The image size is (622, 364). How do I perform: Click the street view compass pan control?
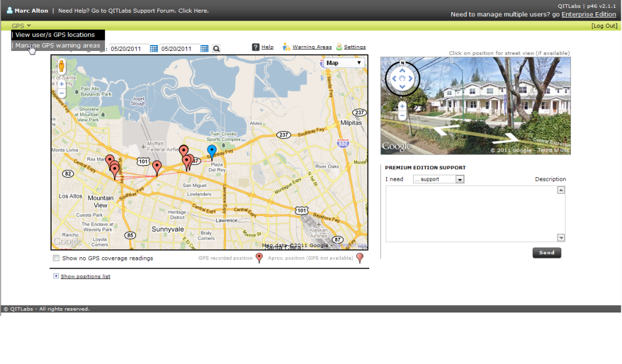(402, 79)
